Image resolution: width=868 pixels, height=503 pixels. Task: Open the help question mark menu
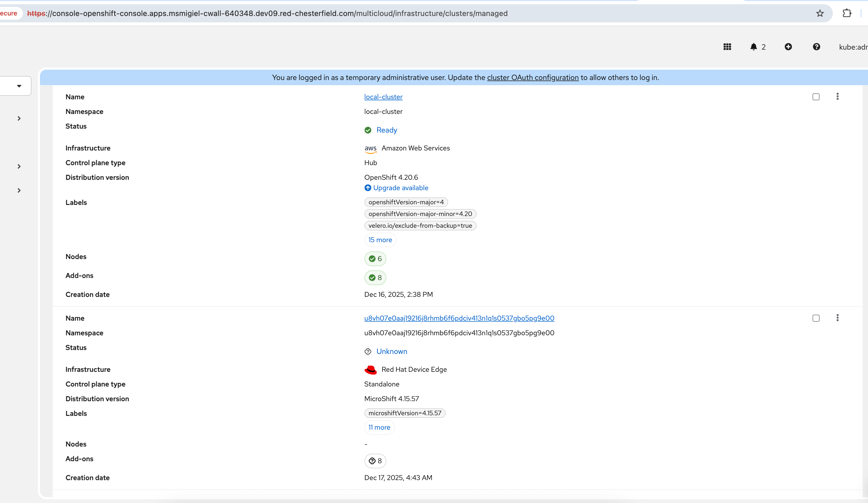coord(816,47)
